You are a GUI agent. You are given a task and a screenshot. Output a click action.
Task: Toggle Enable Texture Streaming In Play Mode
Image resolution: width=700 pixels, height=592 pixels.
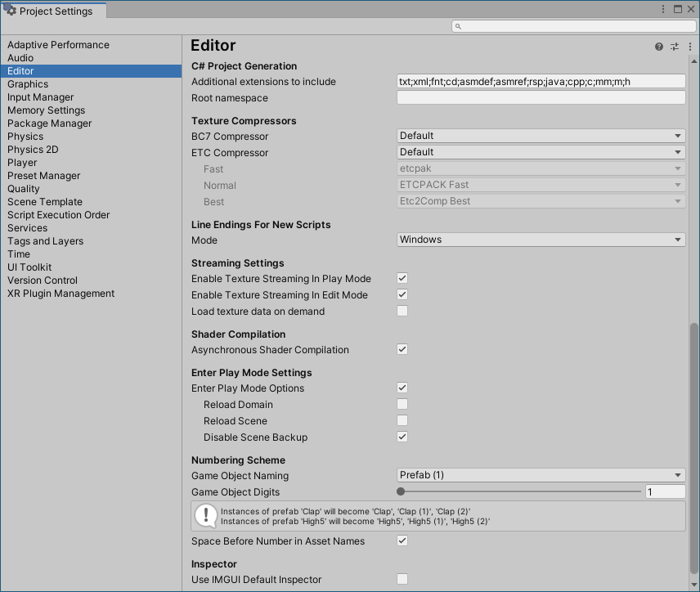[x=402, y=278]
